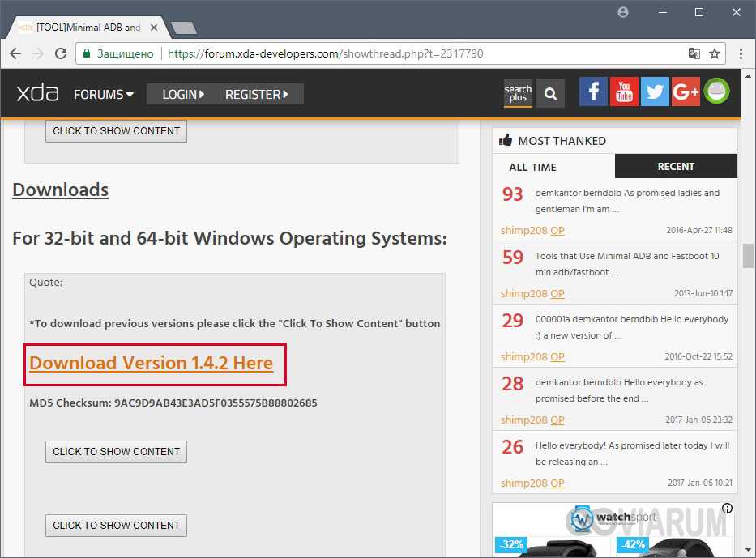
Task: Open the Twitter social icon
Action: (655, 92)
